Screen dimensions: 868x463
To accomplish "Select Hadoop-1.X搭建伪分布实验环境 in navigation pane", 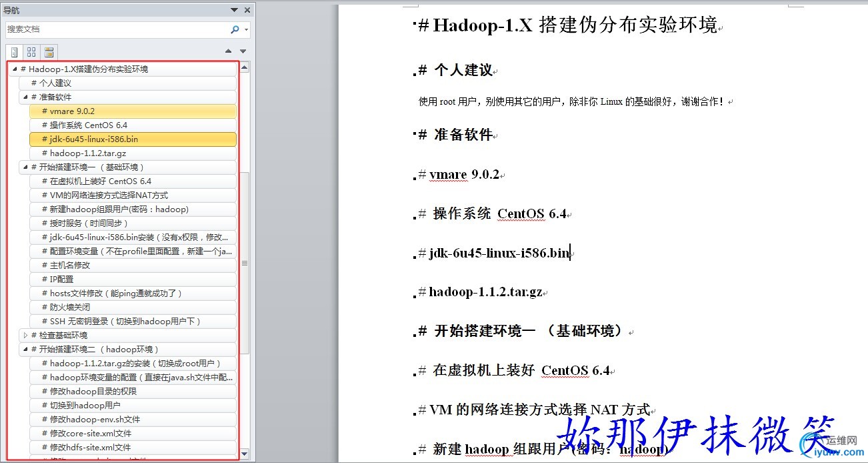I will point(123,69).
